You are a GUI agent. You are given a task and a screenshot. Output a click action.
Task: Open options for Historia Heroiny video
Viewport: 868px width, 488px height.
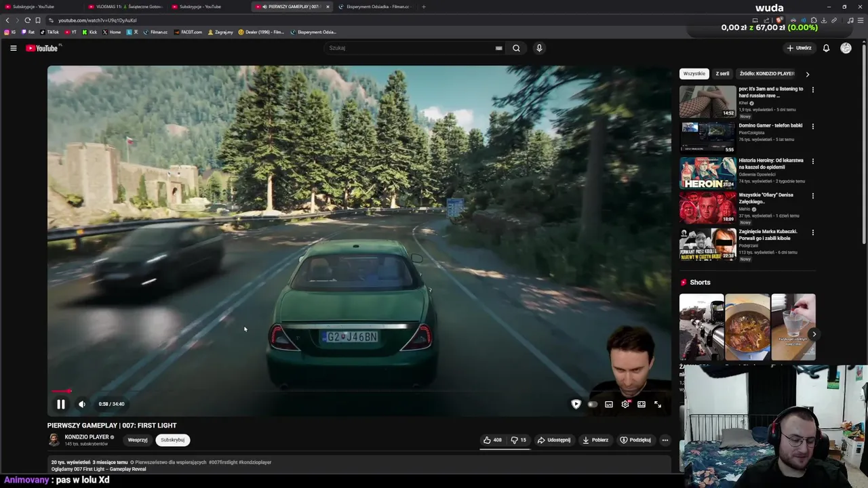tap(813, 161)
